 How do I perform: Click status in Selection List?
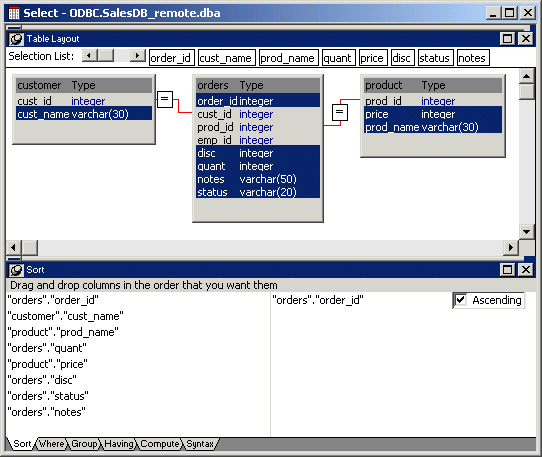point(436,58)
